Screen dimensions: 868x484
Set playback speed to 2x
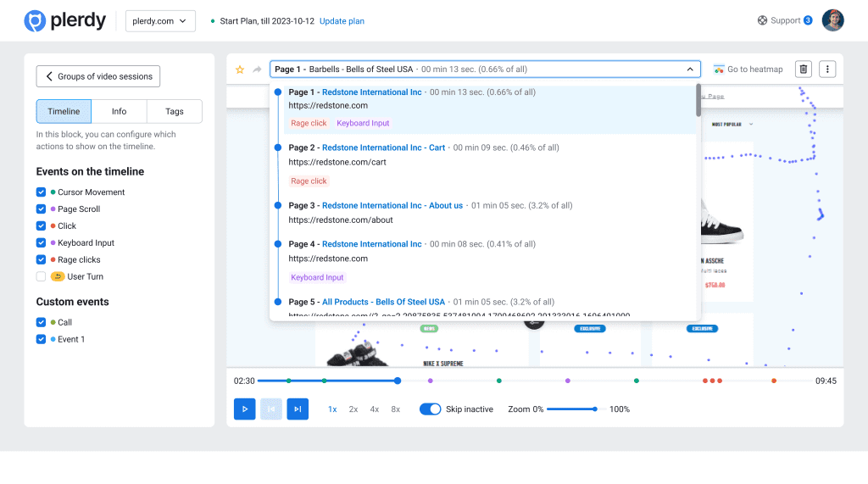tap(353, 409)
